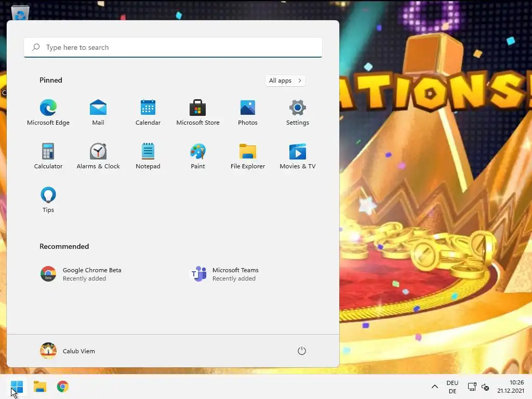532x399 pixels.
Task: Open Google Chrome from the taskbar
Action: [63, 387]
